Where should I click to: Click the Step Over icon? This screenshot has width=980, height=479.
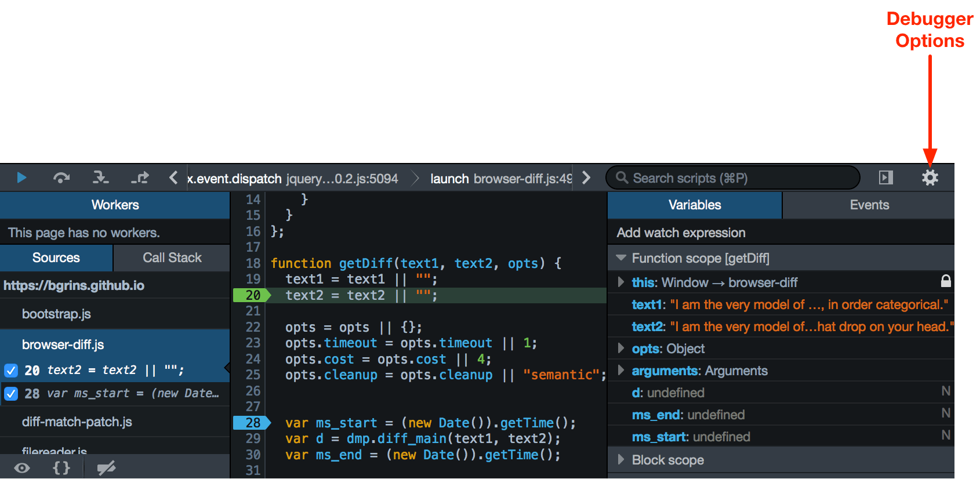(x=61, y=177)
